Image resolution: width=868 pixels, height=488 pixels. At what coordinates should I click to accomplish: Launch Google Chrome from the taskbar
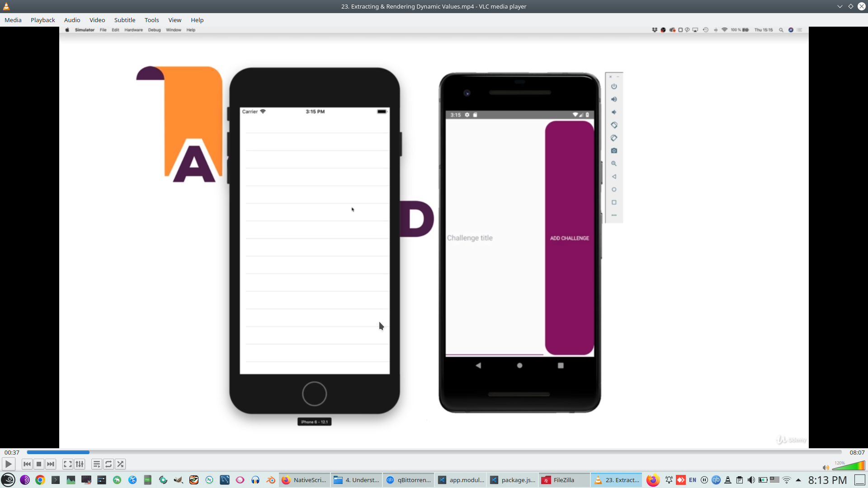[40, 480]
